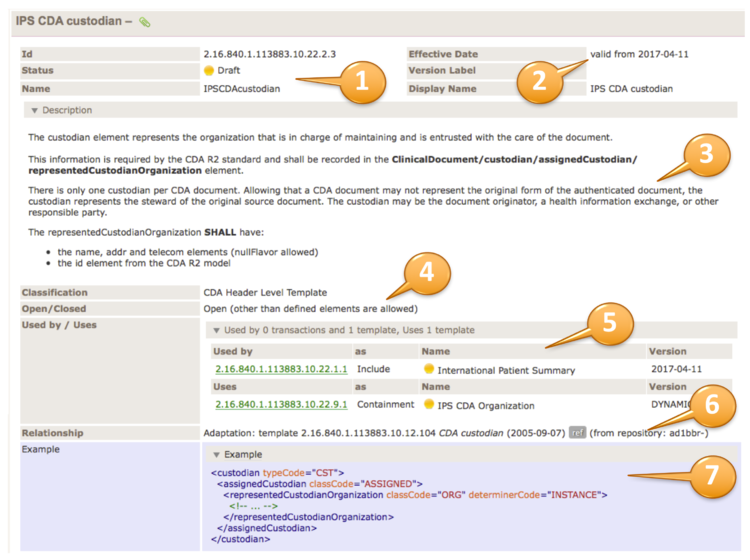Click the 'name, addr and telecom' bullet
Image resolution: width=750 pixels, height=560 pixels.
coord(188,252)
